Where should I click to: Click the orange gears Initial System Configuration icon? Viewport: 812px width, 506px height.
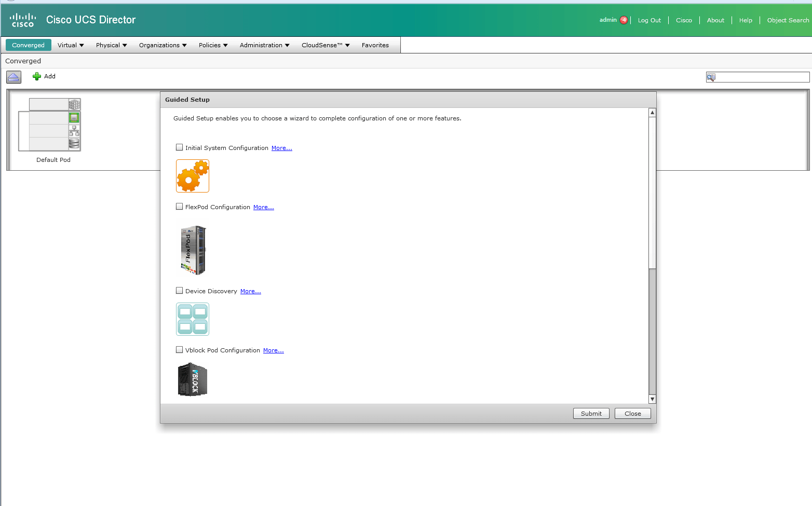click(193, 176)
